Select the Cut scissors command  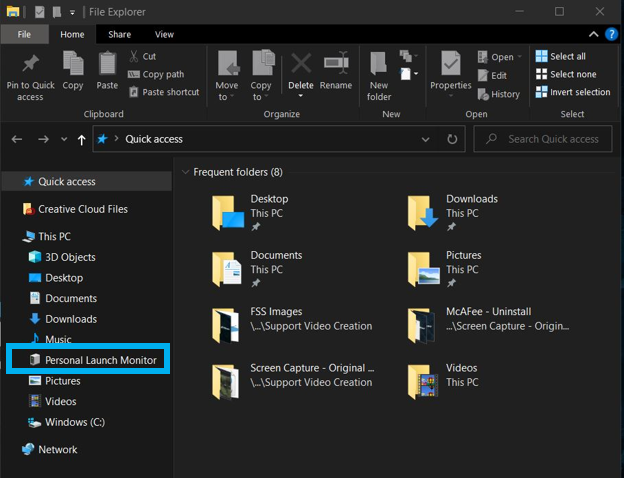[x=142, y=56]
